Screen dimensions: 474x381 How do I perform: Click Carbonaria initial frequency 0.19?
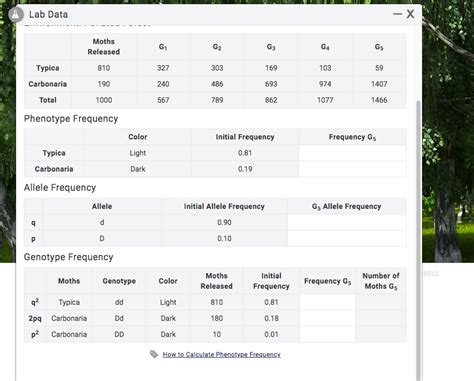(x=245, y=169)
